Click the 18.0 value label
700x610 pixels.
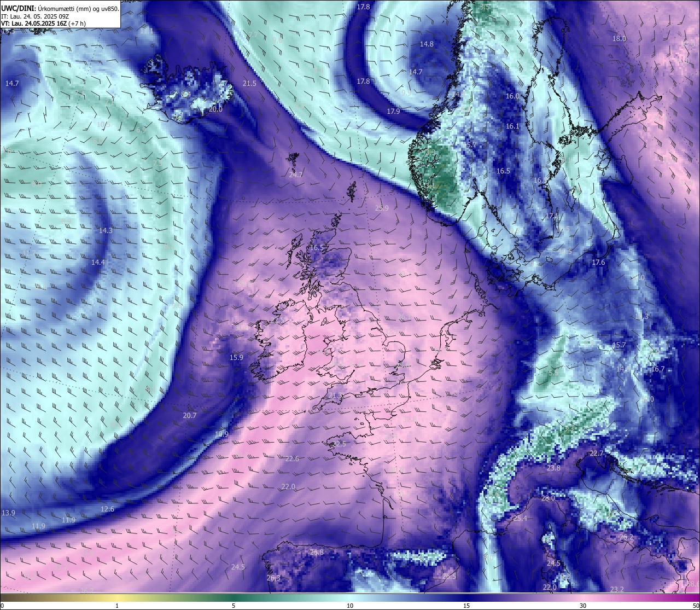619,38
